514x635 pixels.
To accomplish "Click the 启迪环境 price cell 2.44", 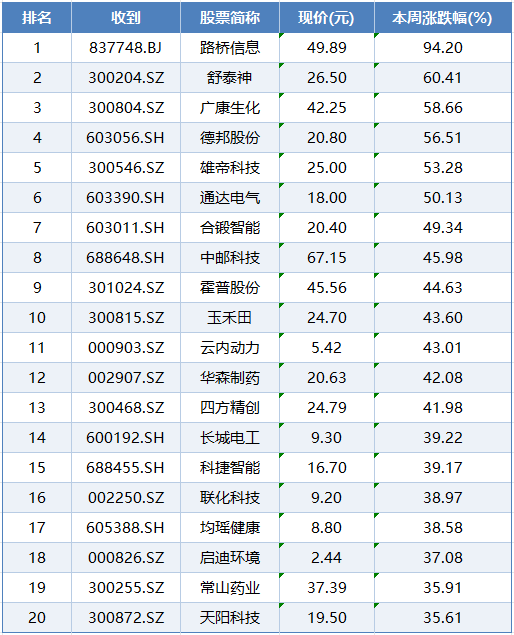I will point(326,557).
